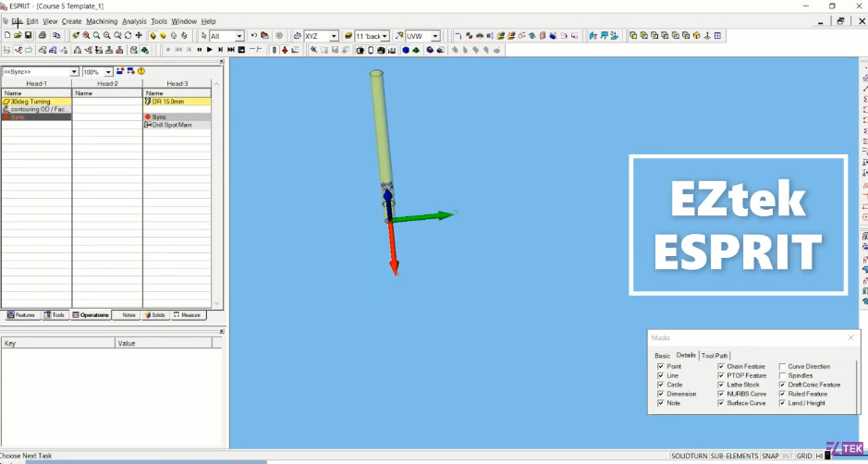Open the Machining menu
Viewport: 868px width, 464px height.
click(102, 21)
